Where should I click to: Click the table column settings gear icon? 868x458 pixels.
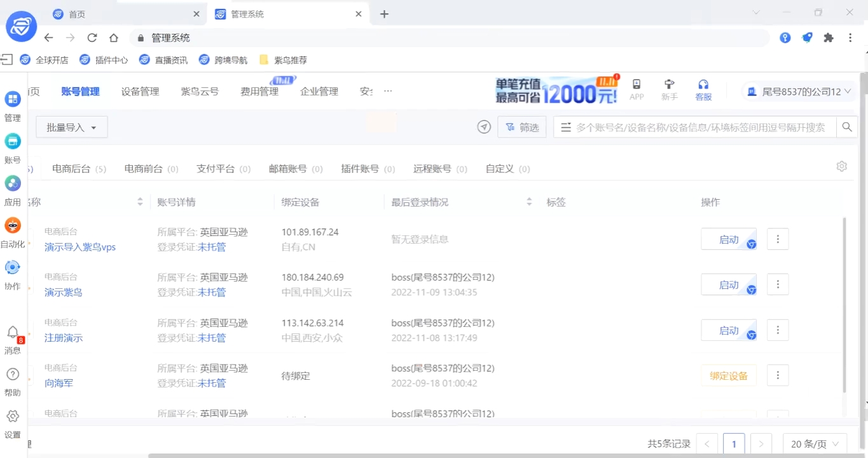point(842,167)
